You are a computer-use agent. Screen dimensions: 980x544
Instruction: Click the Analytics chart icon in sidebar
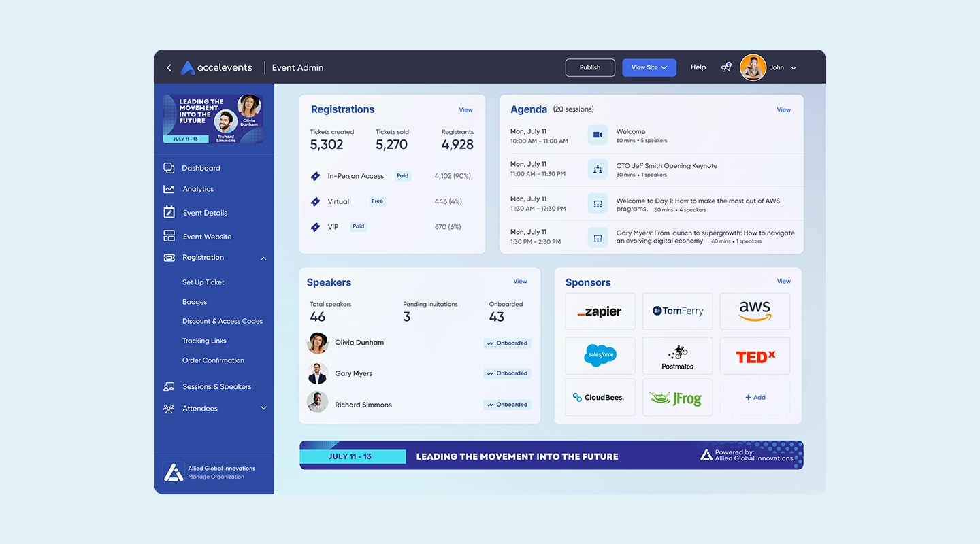click(x=168, y=189)
